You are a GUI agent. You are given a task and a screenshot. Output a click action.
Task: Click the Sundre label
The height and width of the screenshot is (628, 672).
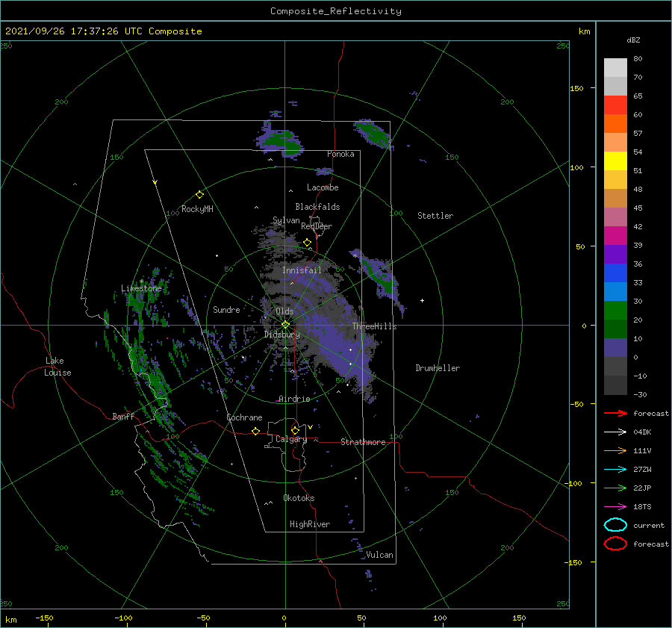point(226,309)
